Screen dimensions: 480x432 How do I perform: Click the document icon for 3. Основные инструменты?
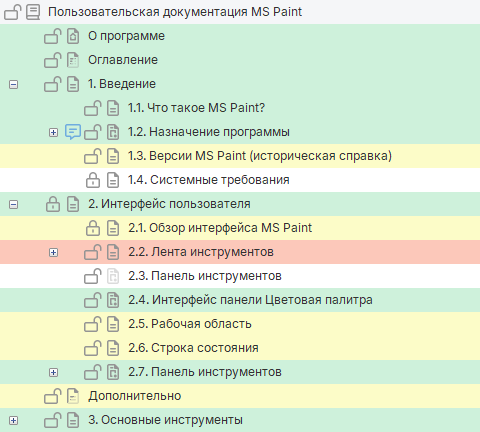(x=73, y=420)
